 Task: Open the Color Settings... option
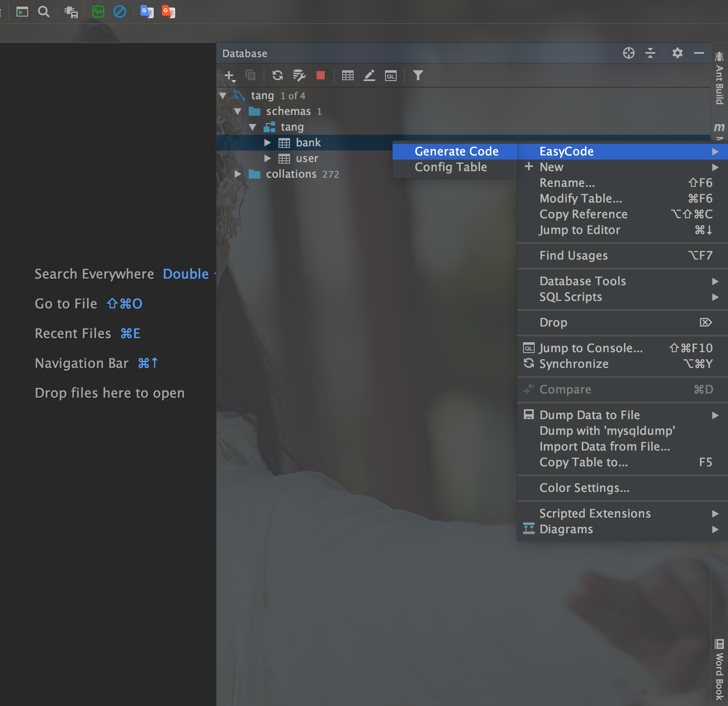[584, 488]
